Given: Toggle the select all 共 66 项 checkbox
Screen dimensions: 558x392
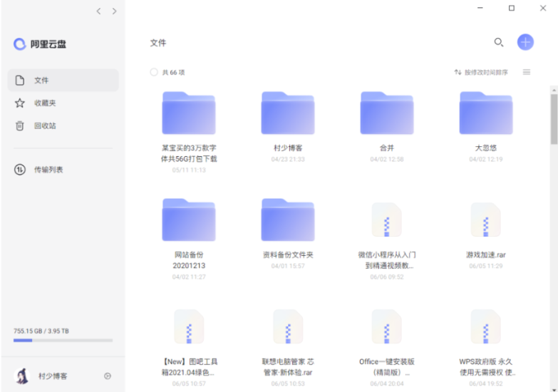Looking at the screenshot, I should coord(154,72).
